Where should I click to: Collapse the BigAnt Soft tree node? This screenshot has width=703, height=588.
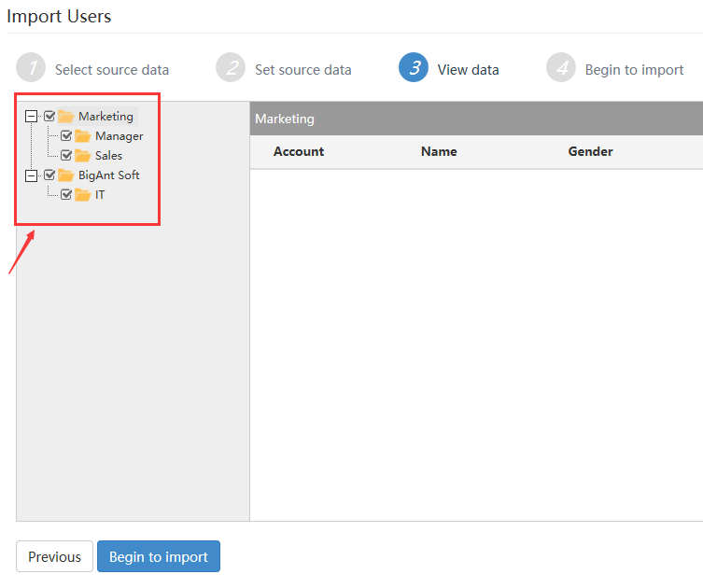[x=31, y=175]
